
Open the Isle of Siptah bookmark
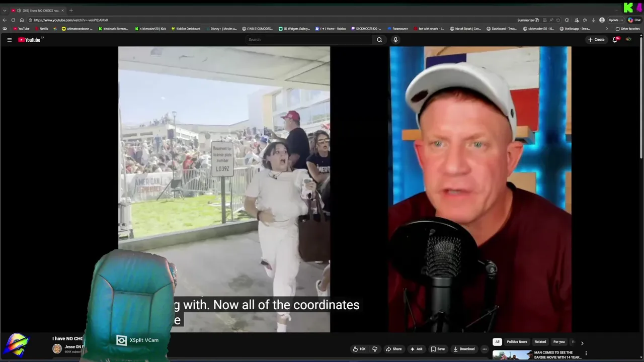tap(465, 29)
